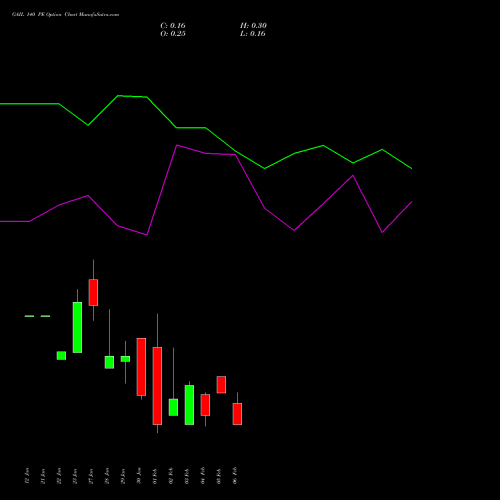Click the tall green candle for 23 Jan
This screenshot has height=500, width=500.
(77, 327)
